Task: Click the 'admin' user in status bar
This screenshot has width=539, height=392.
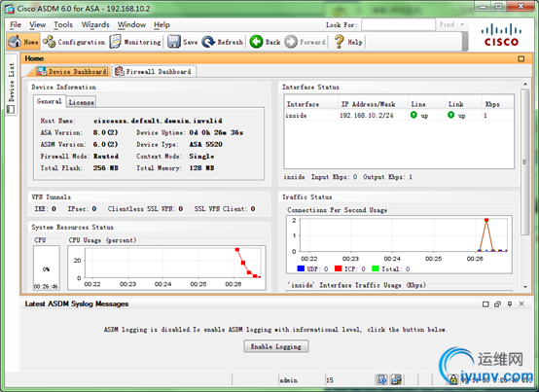Action: coord(288,380)
